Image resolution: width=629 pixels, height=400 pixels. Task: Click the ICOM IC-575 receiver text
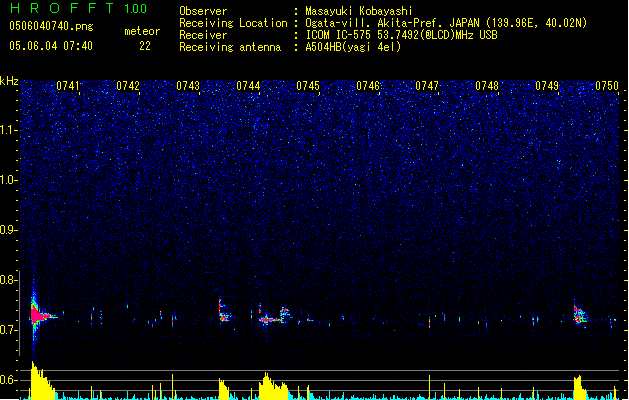[x=401, y=35]
